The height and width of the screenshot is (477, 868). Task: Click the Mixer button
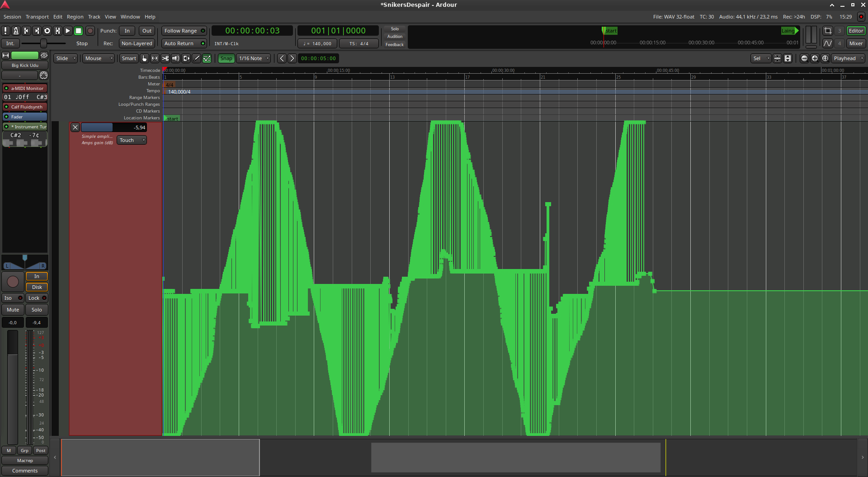click(x=856, y=43)
